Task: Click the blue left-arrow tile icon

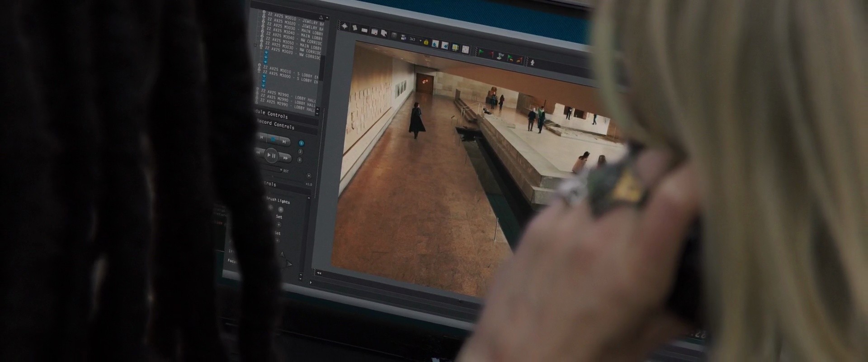Action: click(x=445, y=45)
